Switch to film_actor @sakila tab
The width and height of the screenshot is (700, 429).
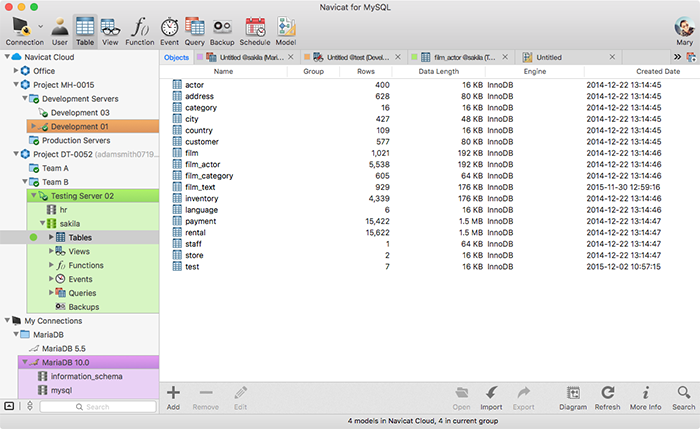coord(460,57)
